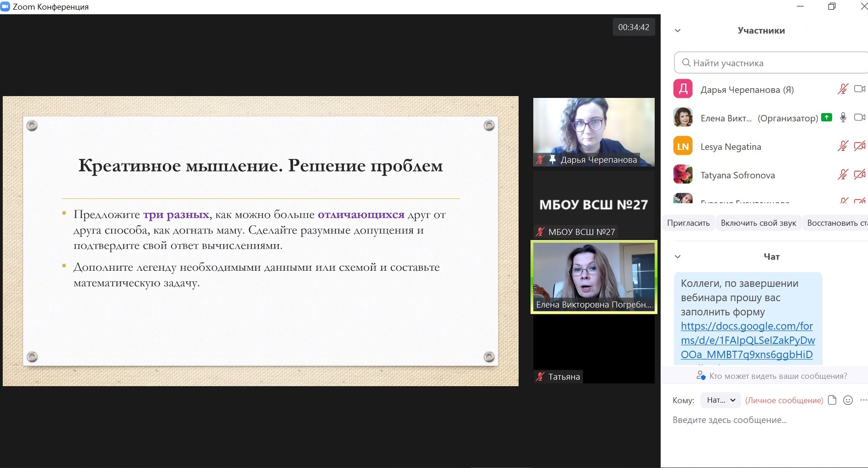Click the Пригласить button
868x468 pixels.
pos(688,223)
